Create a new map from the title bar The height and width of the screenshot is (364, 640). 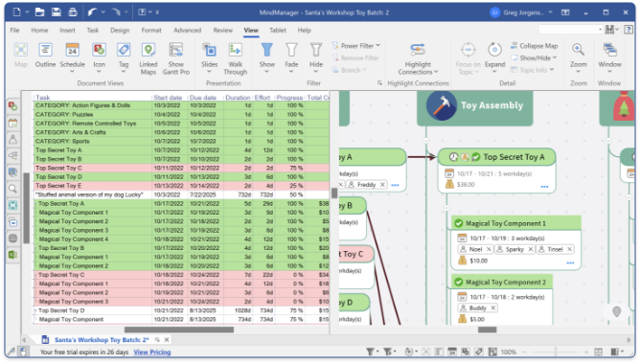point(16,12)
